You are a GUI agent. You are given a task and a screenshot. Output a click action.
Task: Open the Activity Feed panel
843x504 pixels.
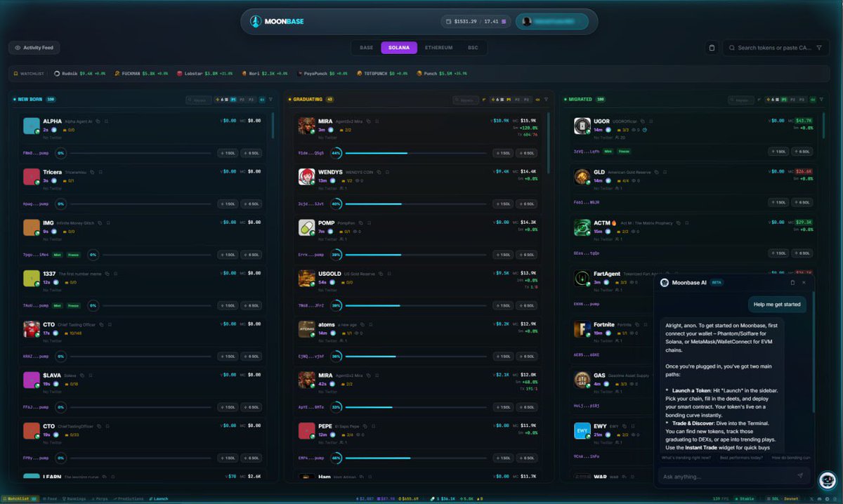pyautogui.click(x=34, y=48)
